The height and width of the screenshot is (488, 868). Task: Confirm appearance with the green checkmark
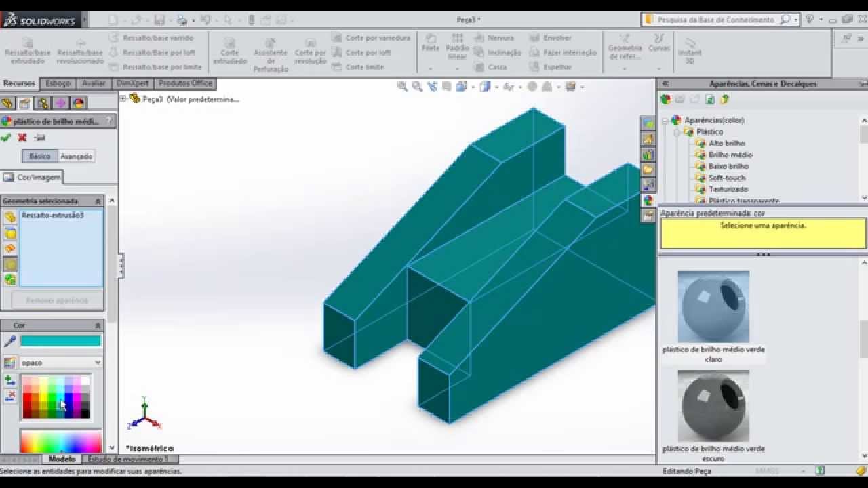tap(6, 138)
